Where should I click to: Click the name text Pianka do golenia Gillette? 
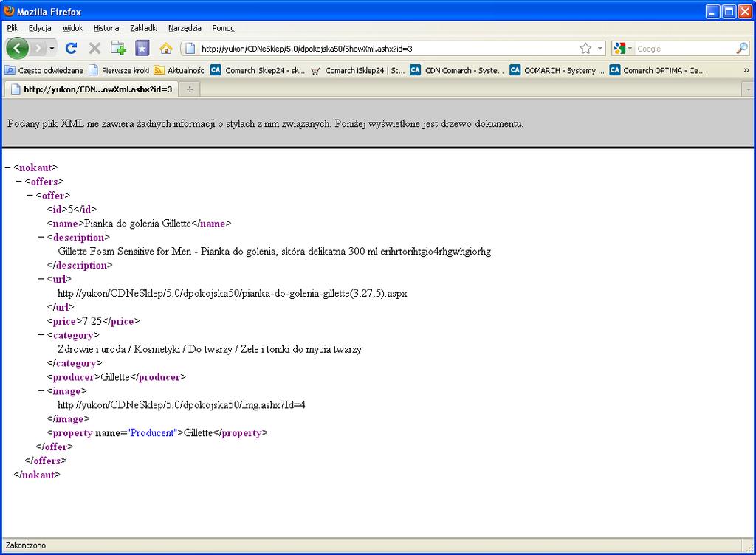pos(137,224)
